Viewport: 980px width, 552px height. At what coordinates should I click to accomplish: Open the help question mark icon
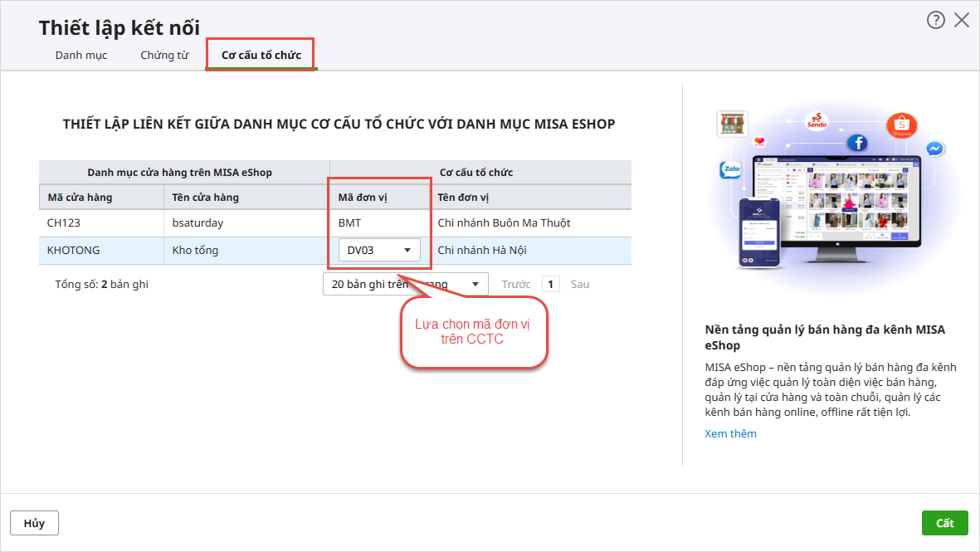936,21
